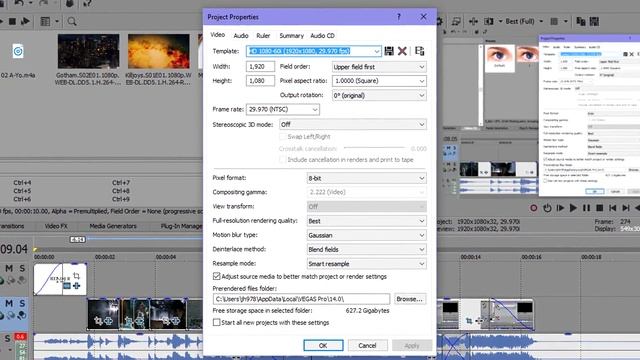The image size is (640, 360).
Task: Mute the second video track
Action: coord(9,303)
